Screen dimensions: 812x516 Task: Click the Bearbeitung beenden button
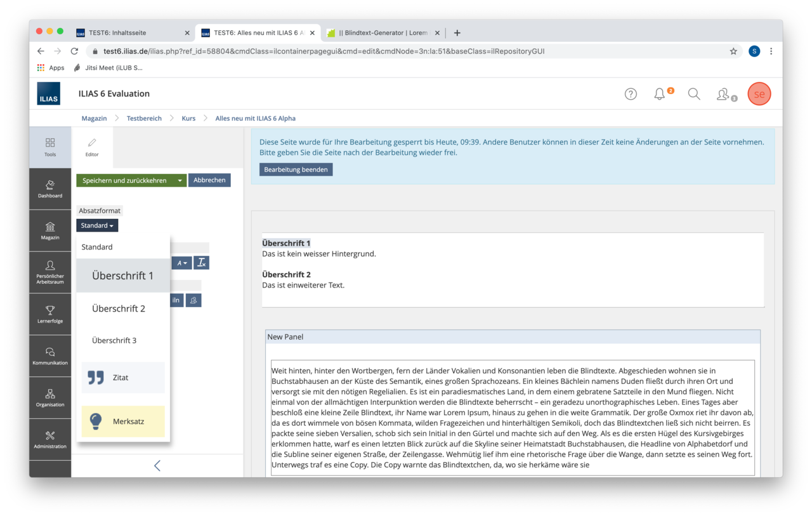point(296,169)
